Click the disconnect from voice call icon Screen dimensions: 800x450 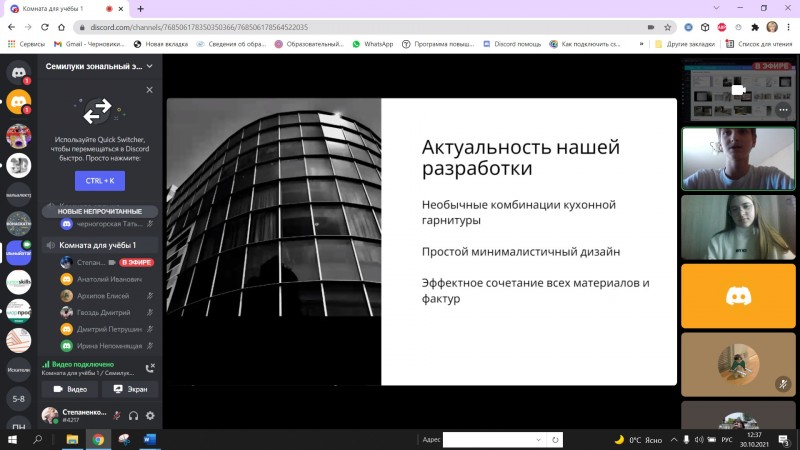pos(150,368)
